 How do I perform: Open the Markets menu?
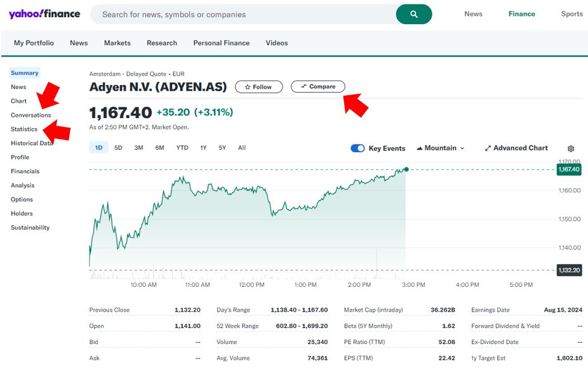pos(117,43)
